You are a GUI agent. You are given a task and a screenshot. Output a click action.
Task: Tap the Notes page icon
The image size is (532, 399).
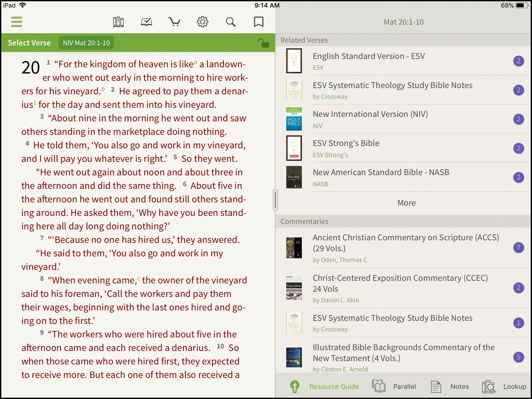[436, 387]
